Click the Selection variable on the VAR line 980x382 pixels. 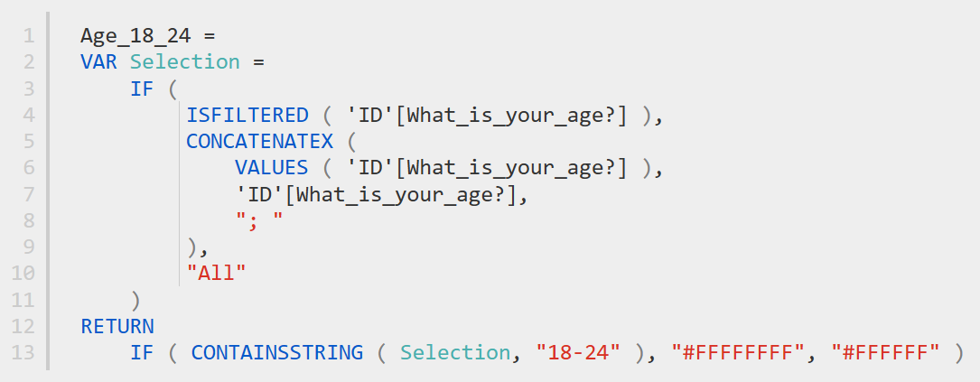[185, 62]
